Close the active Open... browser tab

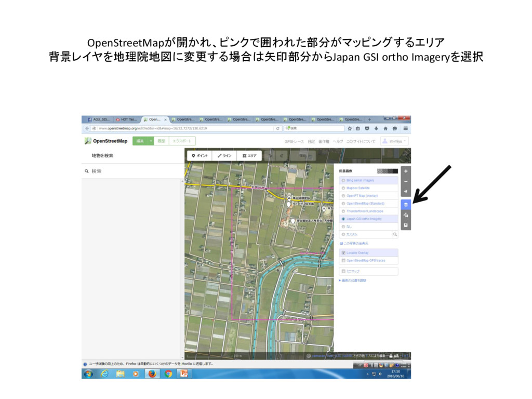click(x=166, y=120)
